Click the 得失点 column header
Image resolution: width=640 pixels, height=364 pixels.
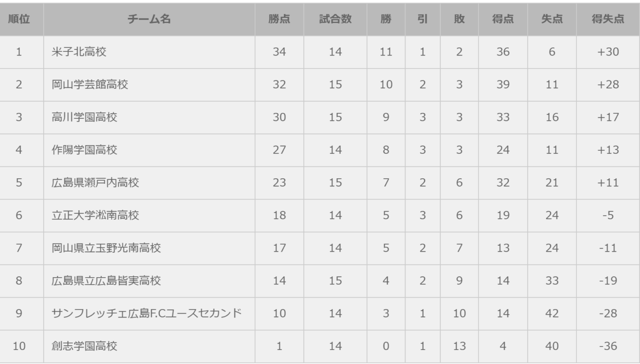tap(607, 19)
